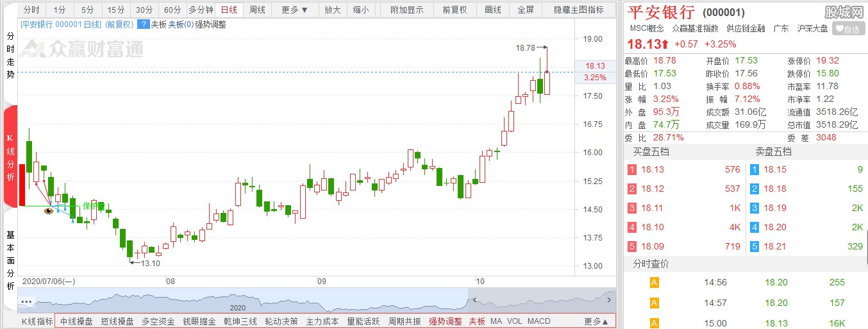Image resolution: width=868 pixels, height=329 pixels.
Task: Click the MSCI概念 concept tag
Action: (x=647, y=29)
